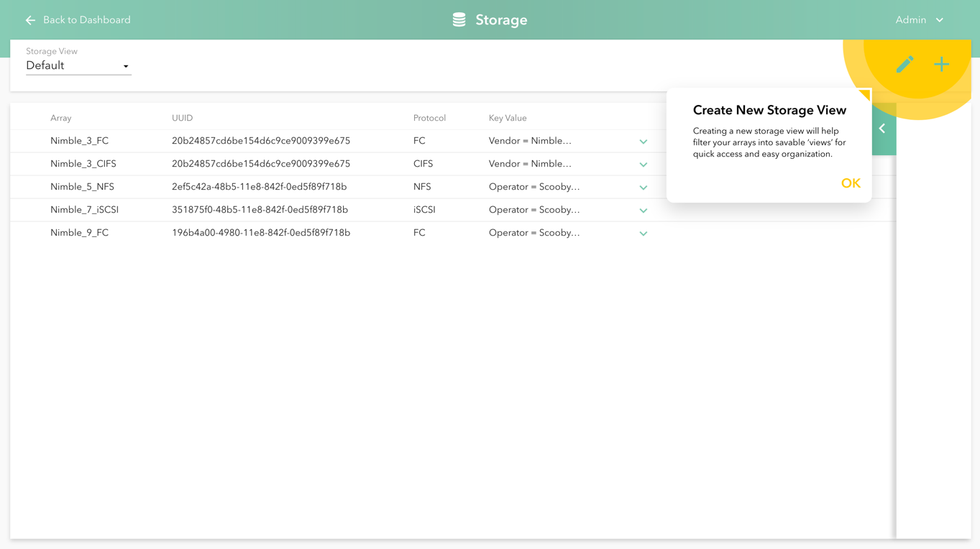The image size is (980, 549).
Task: Click Key Value in Nimble_9_FC row
Action: [x=534, y=233]
